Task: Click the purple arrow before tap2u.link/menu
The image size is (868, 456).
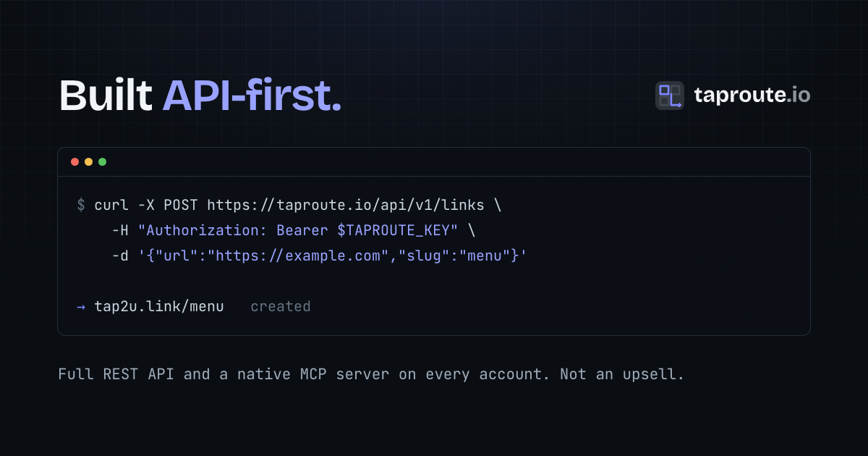Action: click(x=81, y=307)
